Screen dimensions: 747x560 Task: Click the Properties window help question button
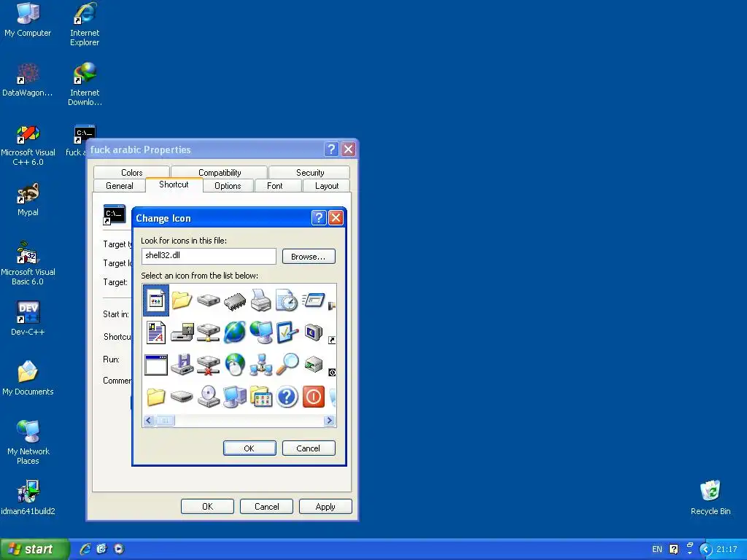click(x=332, y=149)
